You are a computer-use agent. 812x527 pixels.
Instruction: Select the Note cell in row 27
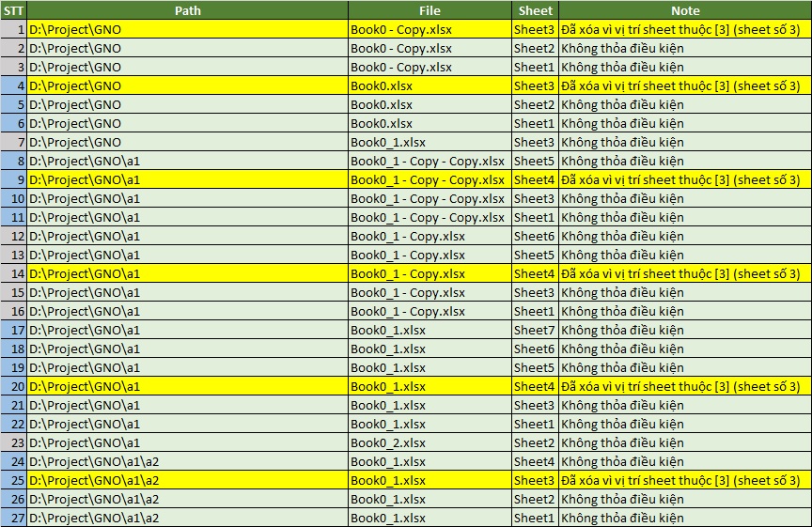coord(685,518)
